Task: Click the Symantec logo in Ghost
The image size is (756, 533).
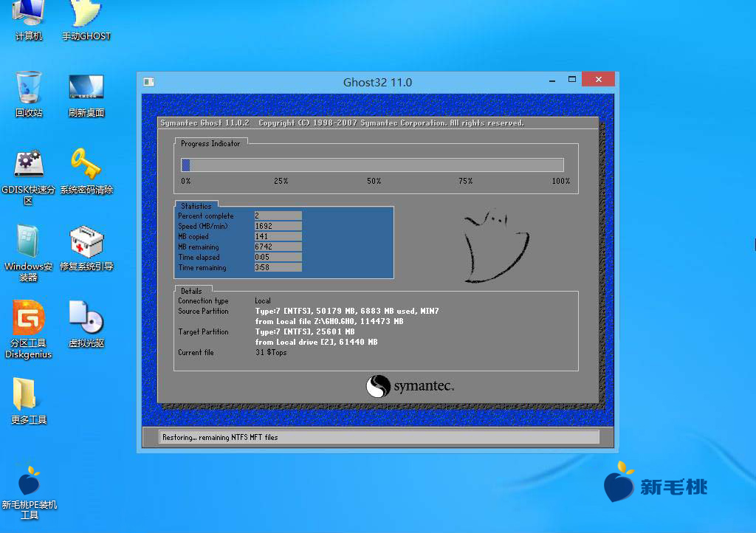Action: pos(410,386)
